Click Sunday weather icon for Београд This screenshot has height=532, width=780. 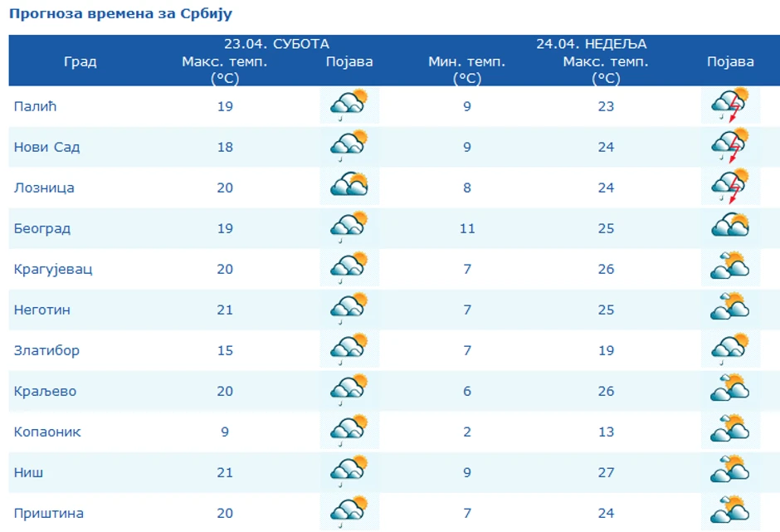tap(730, 228)
